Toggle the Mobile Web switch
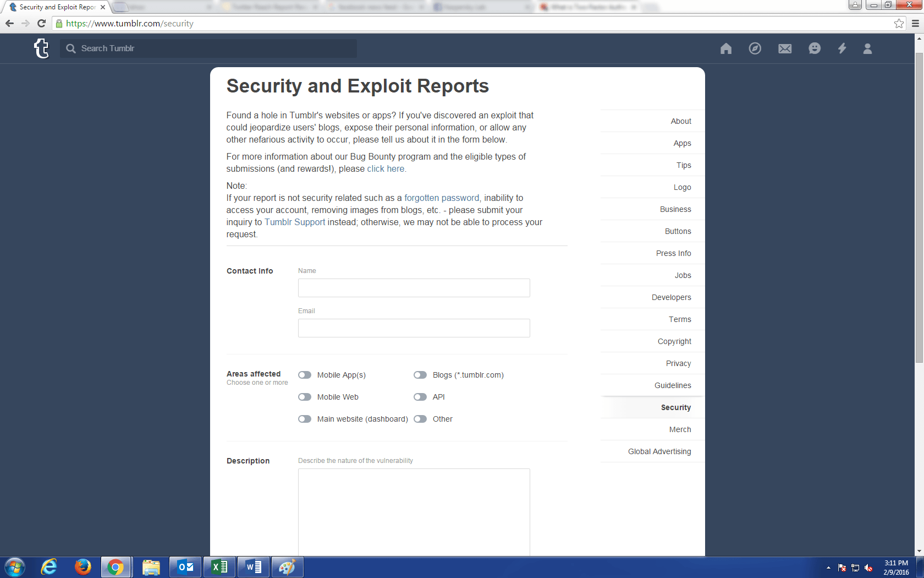This screenshot has height=578, width=924. coord(305,397)
